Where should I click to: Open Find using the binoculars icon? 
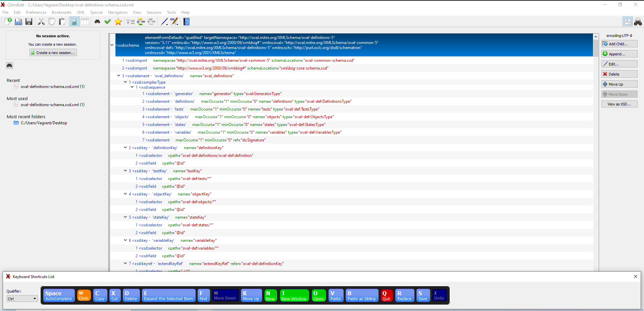pos(97,21)
